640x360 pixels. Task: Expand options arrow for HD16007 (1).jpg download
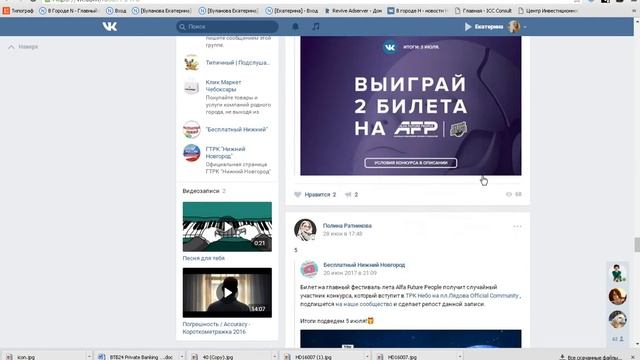[367, 357]
